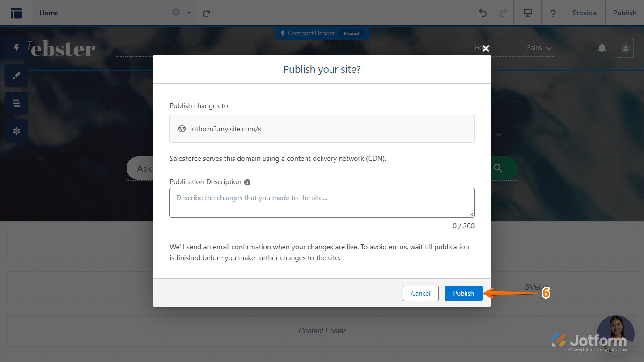Click the Publication Description info icon
Viewport: 644px width, 362px height.
[x=247, y=182]
